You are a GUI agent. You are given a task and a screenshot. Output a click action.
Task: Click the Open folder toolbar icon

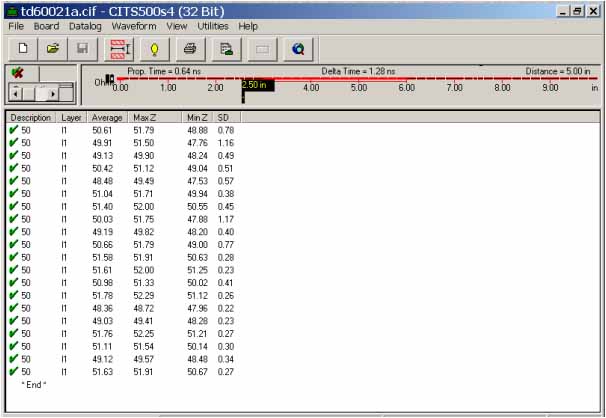pyautogui.click(x=53, y=47)
